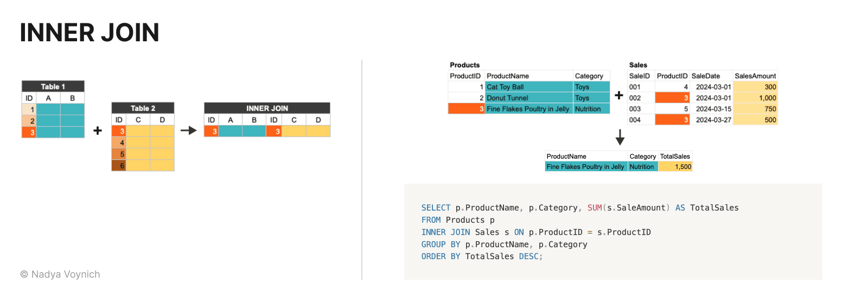
Task: Click the orange ID 6 cell in Table 2
Action: click(x=119, y=166)
